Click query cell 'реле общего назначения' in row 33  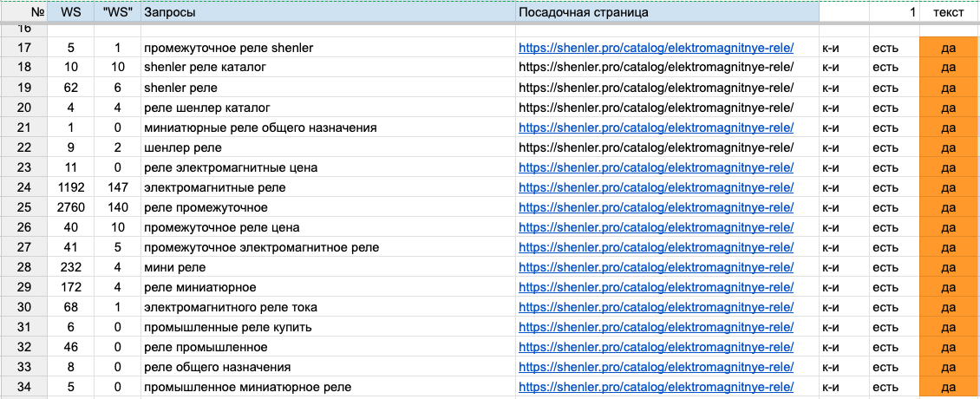pos(328,367)
